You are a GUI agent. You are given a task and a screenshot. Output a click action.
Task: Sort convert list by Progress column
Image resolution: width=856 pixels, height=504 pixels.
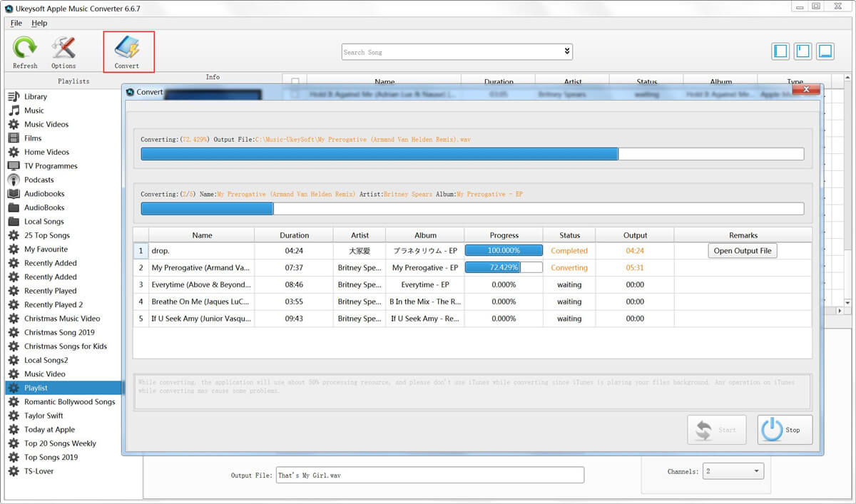[x=504, y=235]
